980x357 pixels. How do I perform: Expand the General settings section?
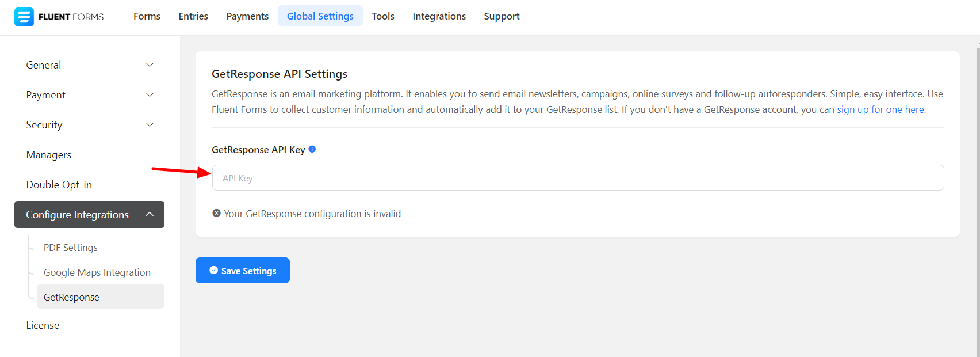(x=89, y=65)
